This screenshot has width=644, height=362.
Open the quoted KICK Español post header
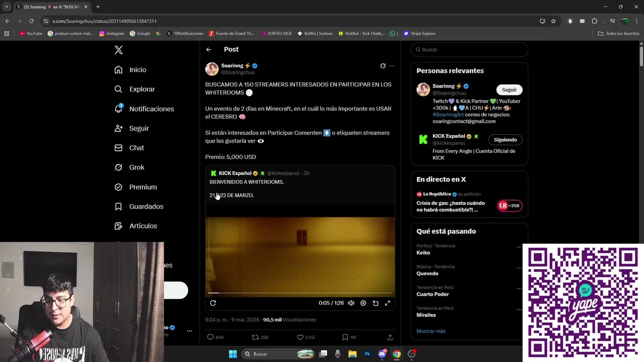259,173
